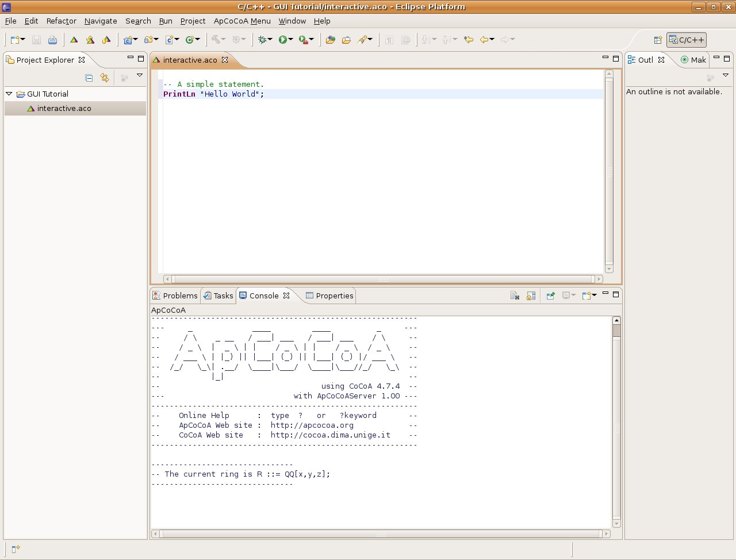Viewport: 736px width, 560px height.
Task: Open the Project Explorer view menu triangle
Action: 140,75
